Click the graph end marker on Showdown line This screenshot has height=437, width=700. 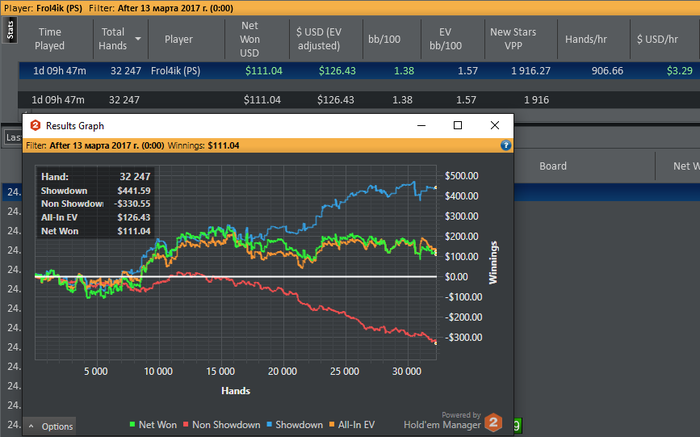[436, 187]
